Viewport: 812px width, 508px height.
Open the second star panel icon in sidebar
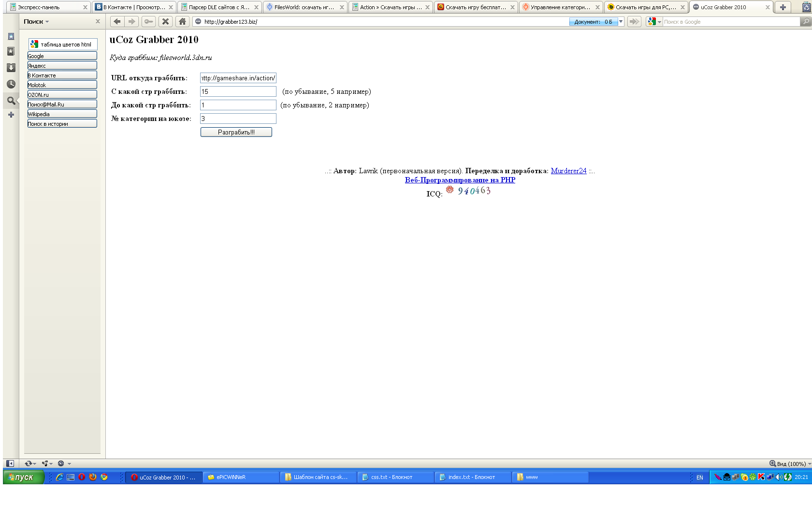click(11, 51)
